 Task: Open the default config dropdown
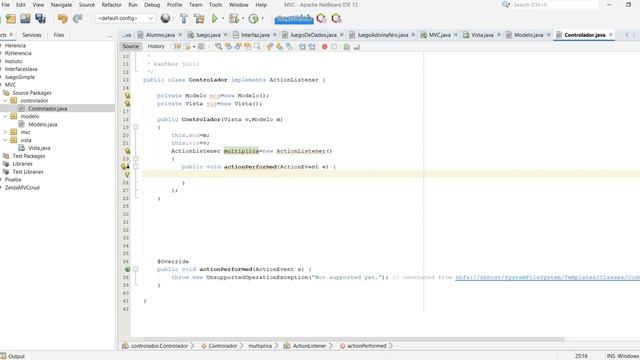click(125, 18)
